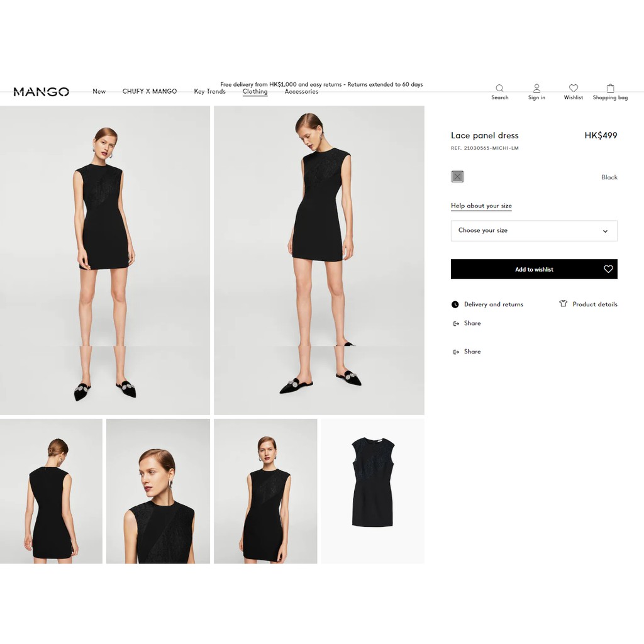Click the heart icon on Add to wishlist
Viewport: 644px width, 644px height.
tap(608, 269)
